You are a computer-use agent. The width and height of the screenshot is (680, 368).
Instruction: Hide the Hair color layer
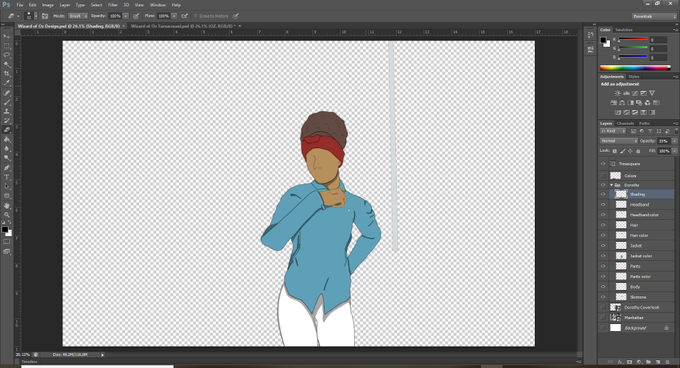pyautogui.click(x=603, y=235)
